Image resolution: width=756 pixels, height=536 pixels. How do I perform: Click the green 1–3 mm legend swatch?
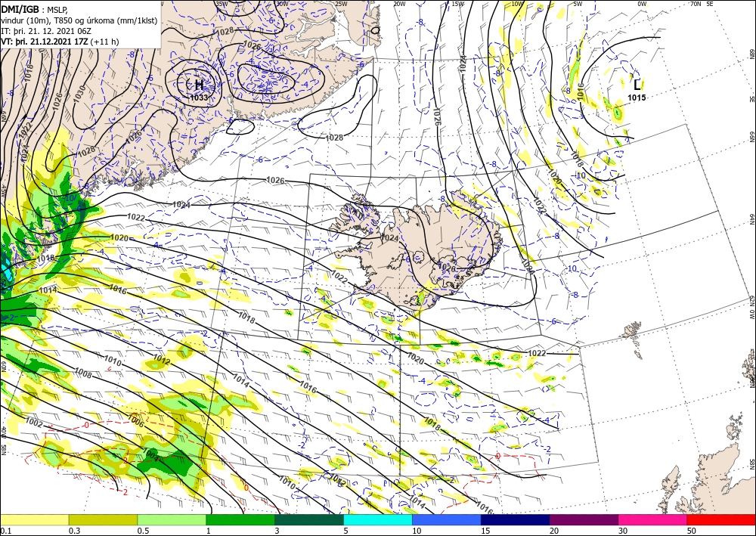pyautogui.click(x=240, y=520)
